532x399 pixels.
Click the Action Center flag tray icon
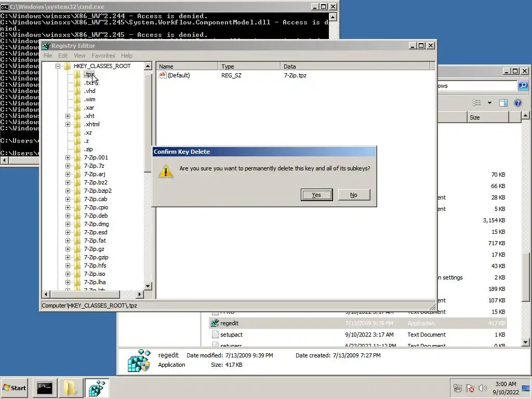pyautogui.click(x=470, y=388)
